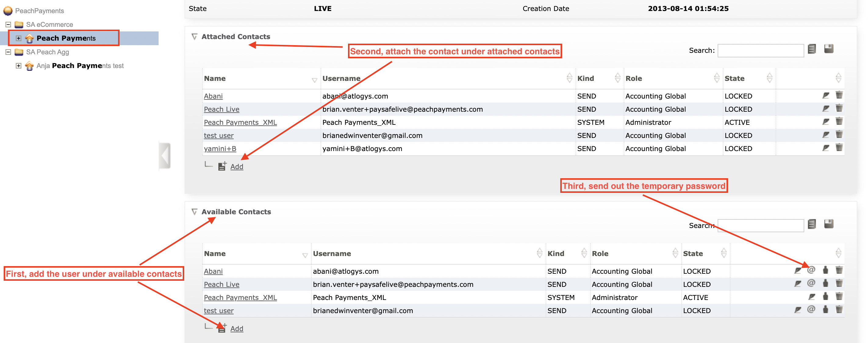
Task: Collapse the Available Contacts section triangle
Action: [x=194, y=212]
